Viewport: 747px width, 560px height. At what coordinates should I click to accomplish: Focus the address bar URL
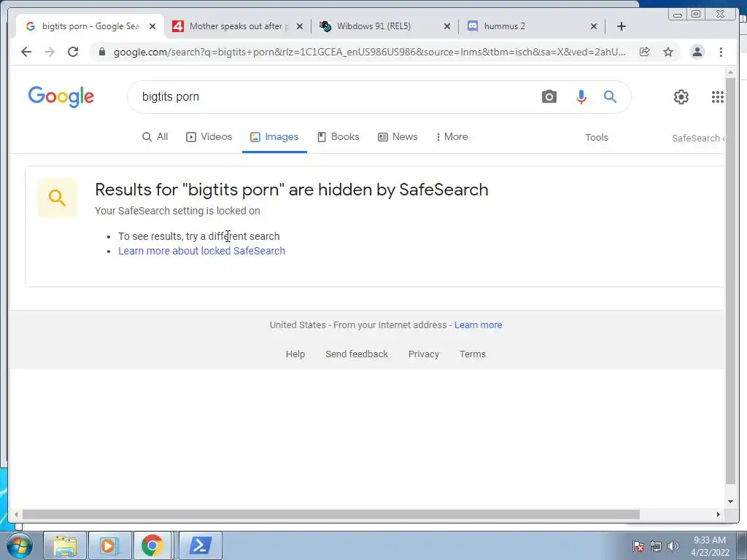pyautogui.click(x=370, y=52)
